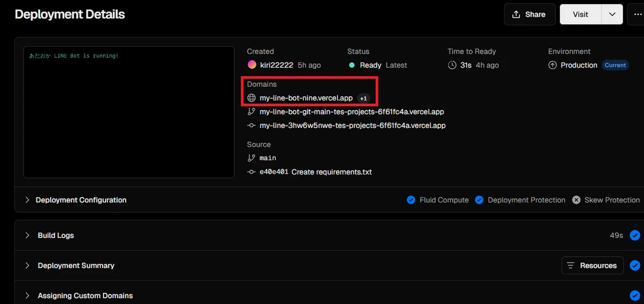This screenshot has width=644, height=304.
Task: Click the Fluid Compute check icon
Action: [411, 200]
